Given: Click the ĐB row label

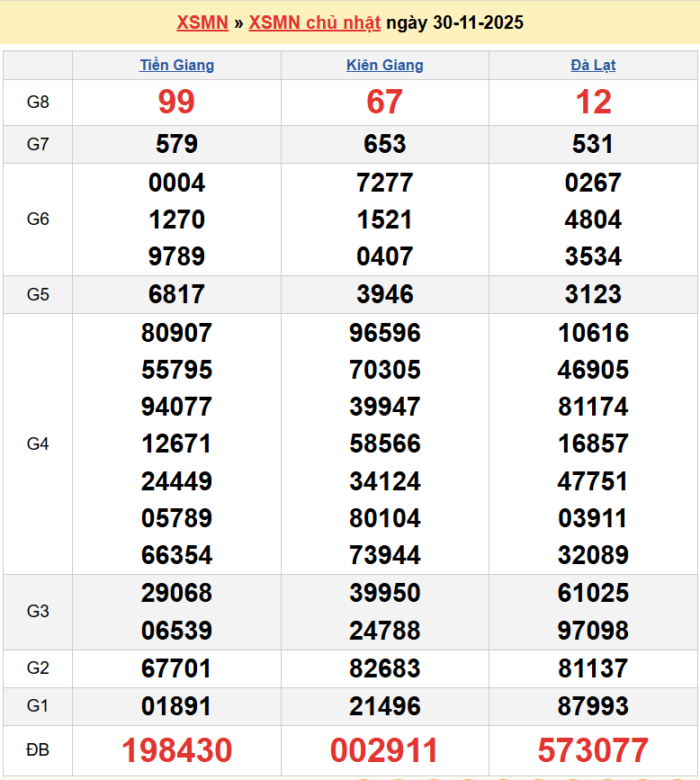Looking at the screenshot, I should (x=38, y=749).
